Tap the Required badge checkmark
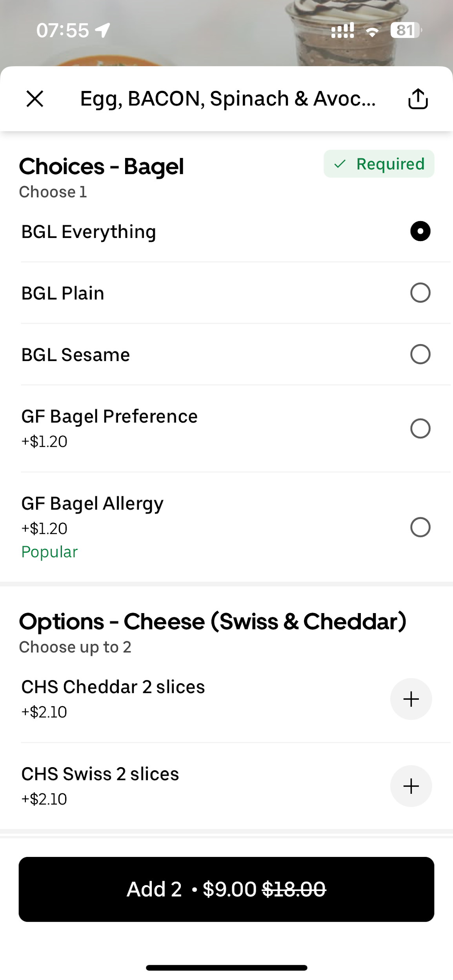The height and width of the screenshot is (980, 453). point(340,164)
